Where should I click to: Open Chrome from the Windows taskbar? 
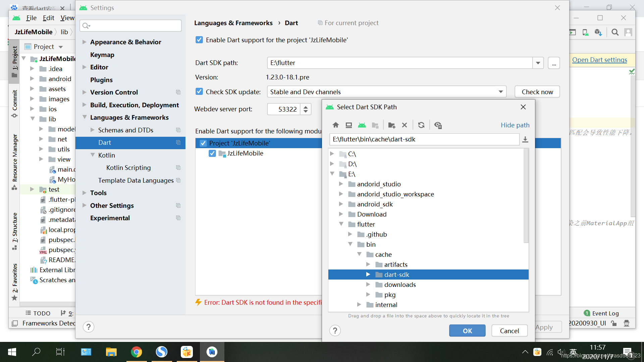coord(136,352)
